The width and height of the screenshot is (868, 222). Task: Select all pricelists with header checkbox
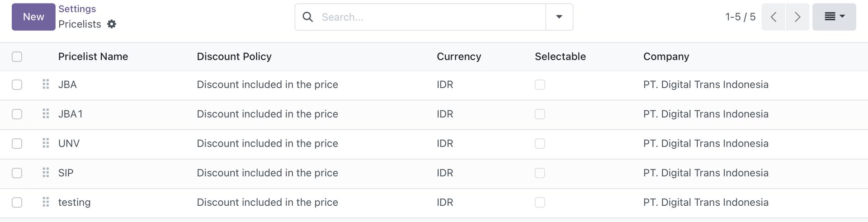click(x=17, y=57)
